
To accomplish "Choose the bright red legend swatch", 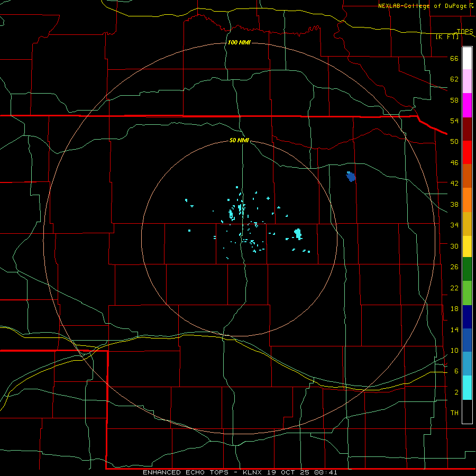I will pyautogui.click(x=467, y=152).
